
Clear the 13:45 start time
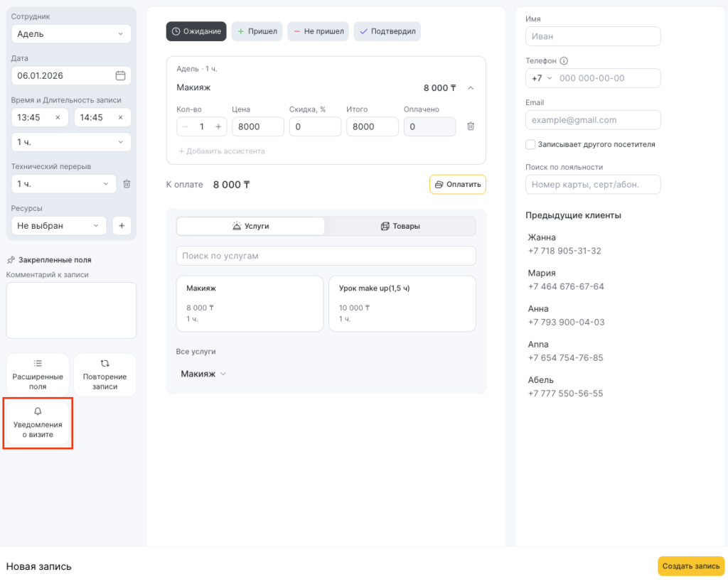point(58,117)
